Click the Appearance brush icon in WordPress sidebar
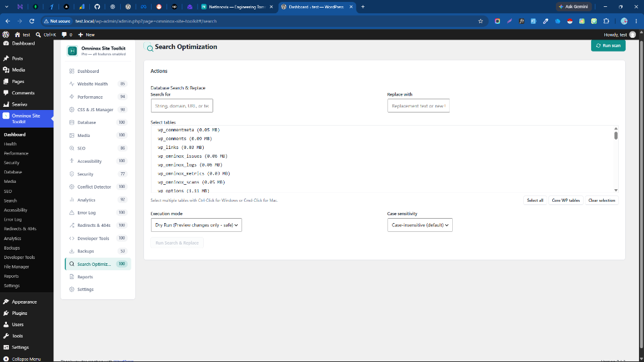The width and height of the screenshot is (644, 362). click(x=6, y=302)
